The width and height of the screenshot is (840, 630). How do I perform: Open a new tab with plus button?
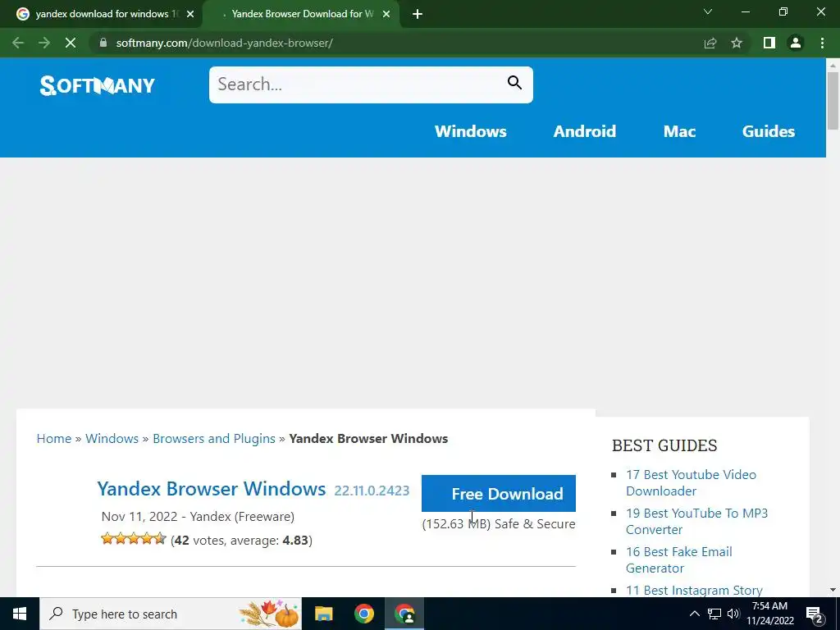click(x=418, y=15)
